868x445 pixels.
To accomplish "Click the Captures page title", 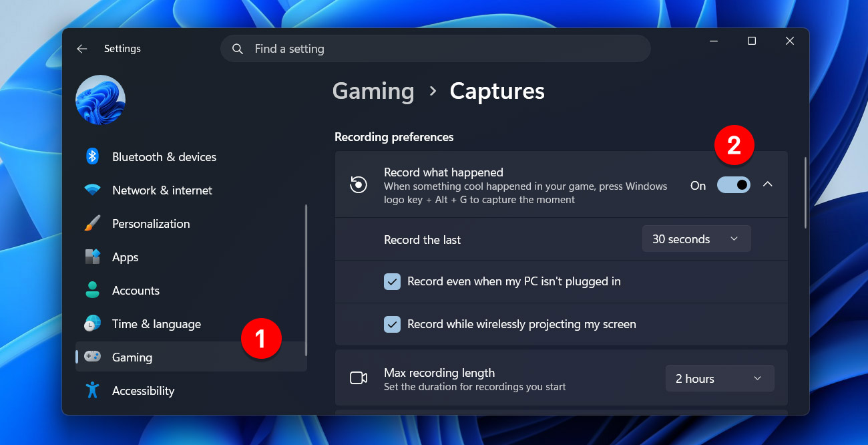I will (x=497, y=91).
